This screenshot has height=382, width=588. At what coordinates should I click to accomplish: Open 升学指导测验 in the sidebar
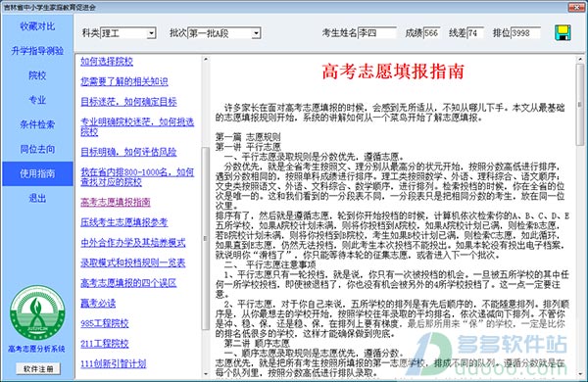[x=37, y=51]
